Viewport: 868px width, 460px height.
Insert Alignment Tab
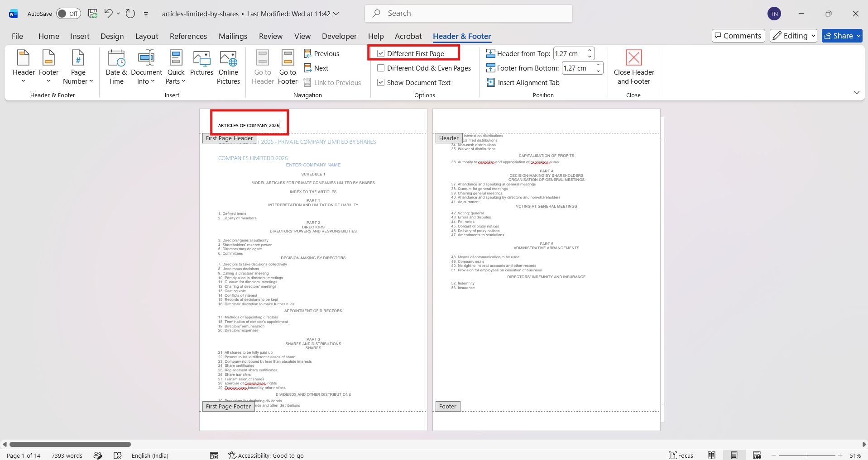(x=523, y=82)
